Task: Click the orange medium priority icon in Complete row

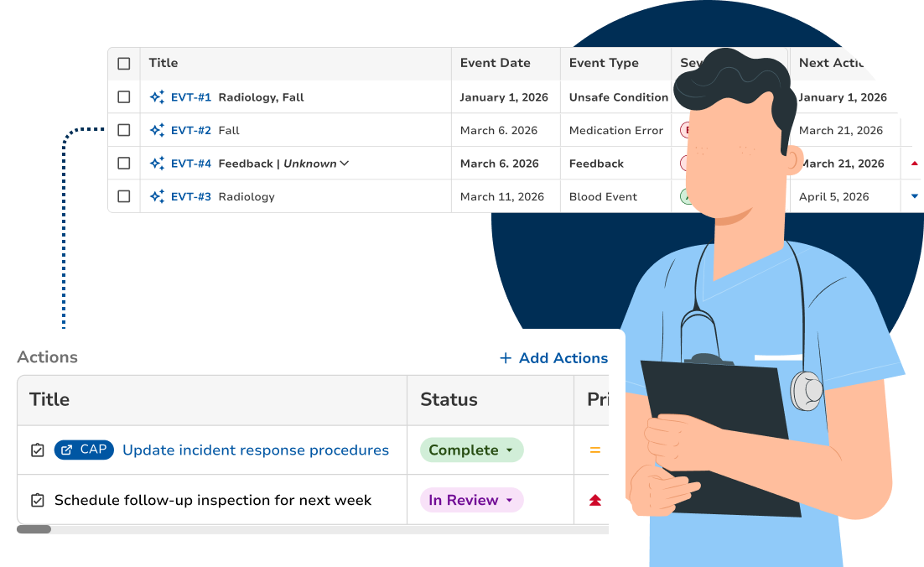Action: pyautogui.click(x=595, y=450)
